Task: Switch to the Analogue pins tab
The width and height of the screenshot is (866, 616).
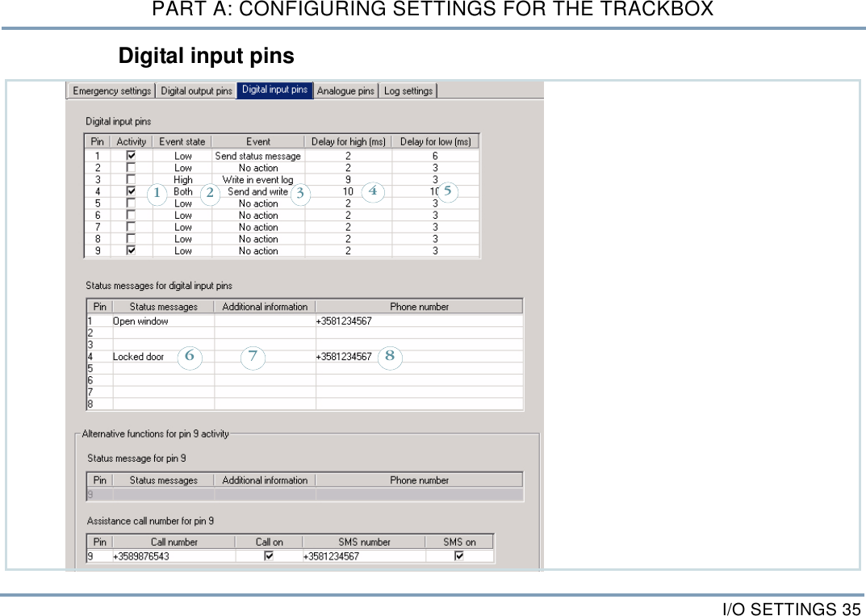Action: tap(345, 90)
